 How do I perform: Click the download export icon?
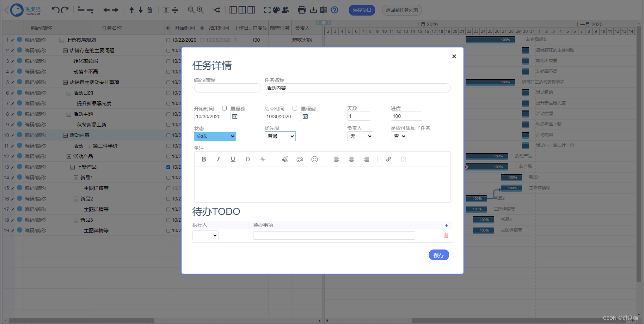[x=313, y=10]
